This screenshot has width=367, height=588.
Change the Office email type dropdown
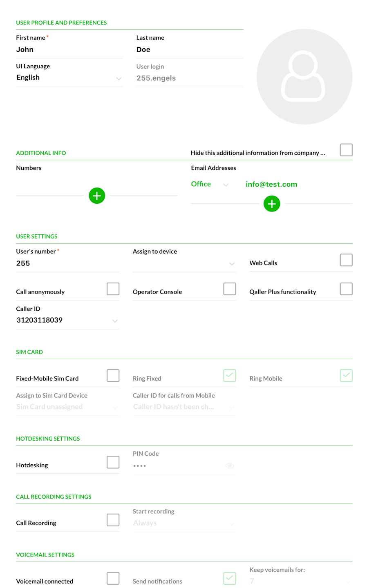(209, 185)
